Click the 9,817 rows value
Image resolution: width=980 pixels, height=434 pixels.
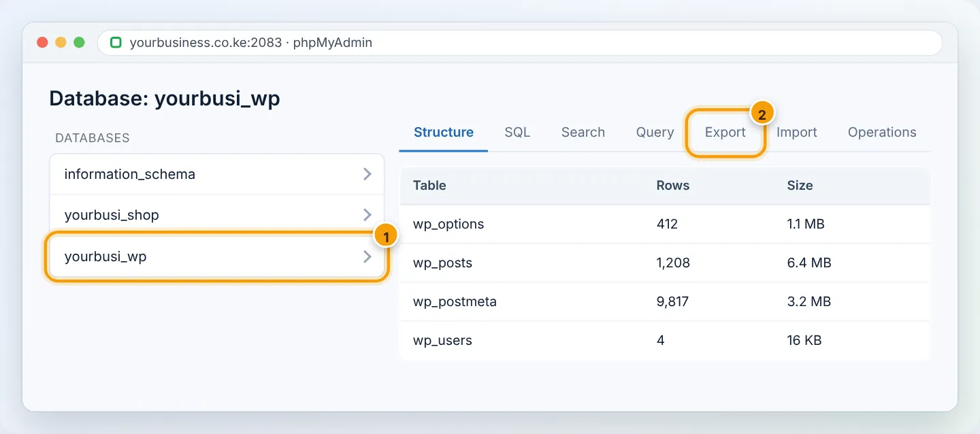(673, 301)
